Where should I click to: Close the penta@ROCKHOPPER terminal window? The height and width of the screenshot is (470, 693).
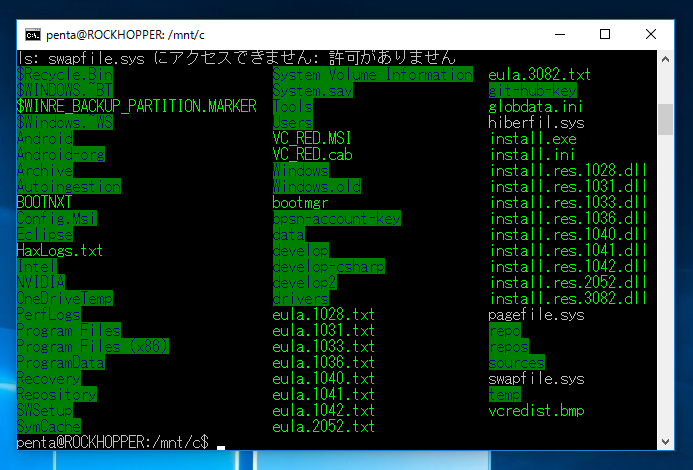(x=651, y=34)
